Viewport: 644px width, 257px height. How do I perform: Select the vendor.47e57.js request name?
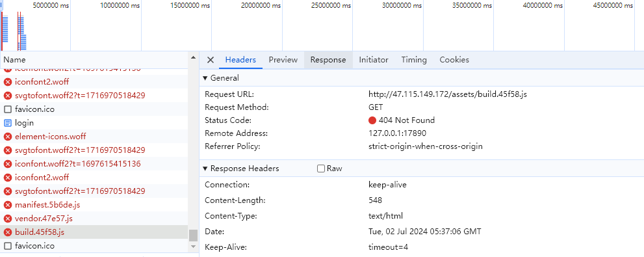pos(44,219)
